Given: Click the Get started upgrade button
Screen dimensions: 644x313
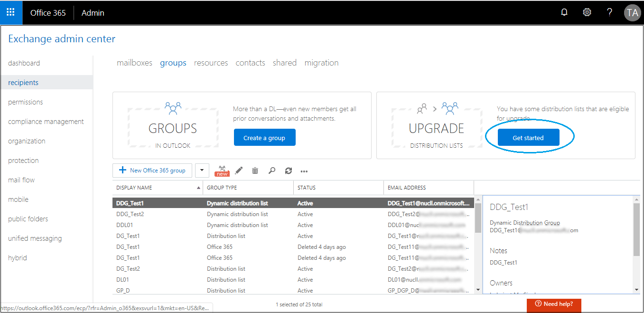Looking at the screenshot, I should coord(528,138).
